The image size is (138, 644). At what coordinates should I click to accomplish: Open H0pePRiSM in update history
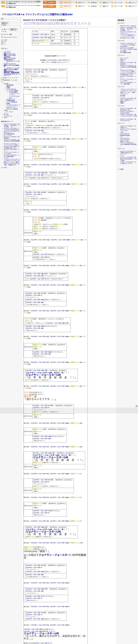point(123,46)
